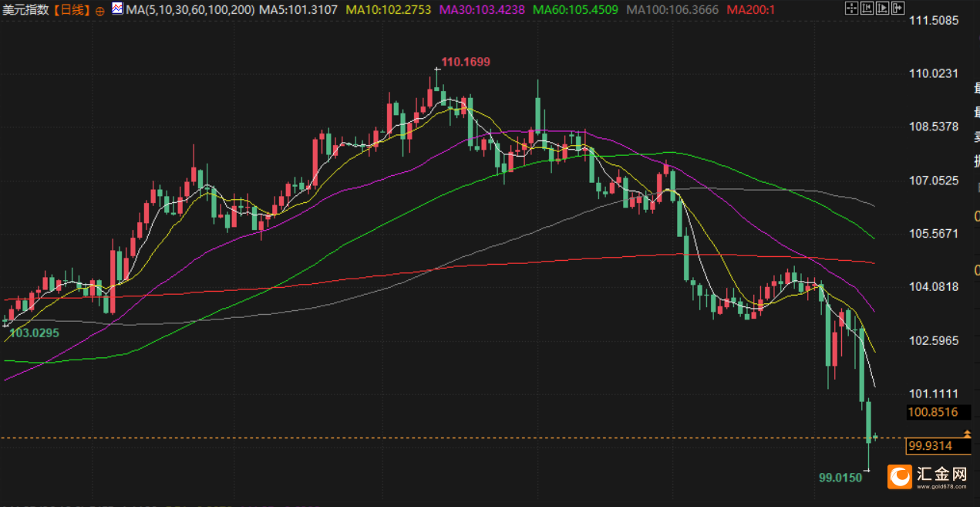Screen dimensions: 980x507
Task: Click the 103.0295 price annotation
Action: tap(34, 333)
